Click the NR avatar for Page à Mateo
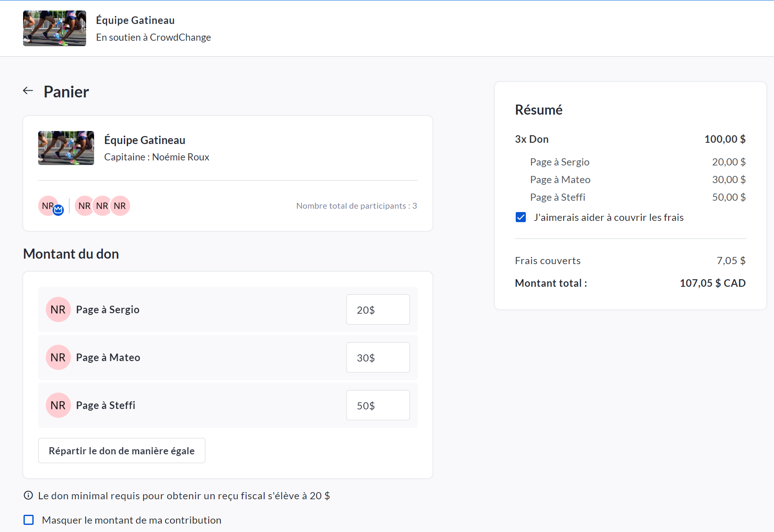 coord(58,357)
